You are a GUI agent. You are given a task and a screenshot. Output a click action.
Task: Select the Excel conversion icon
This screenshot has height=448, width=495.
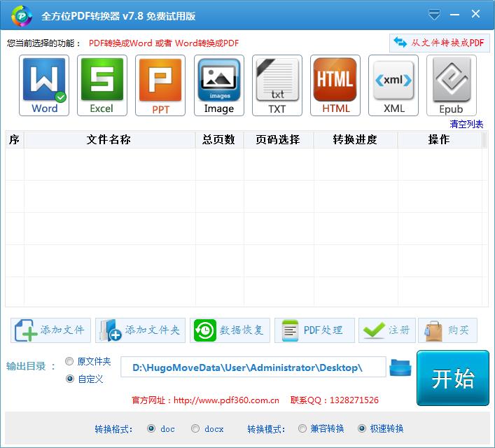[x=102, y=85]
